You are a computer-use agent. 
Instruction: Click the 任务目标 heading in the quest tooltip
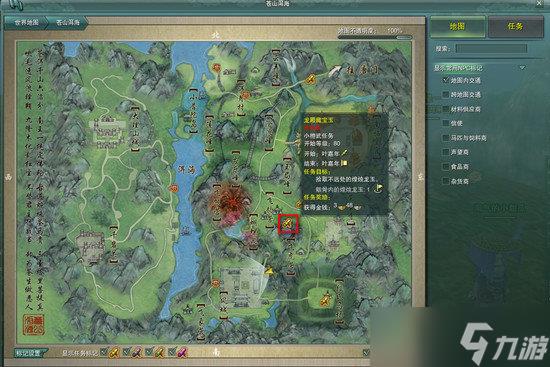coord(317,172)
